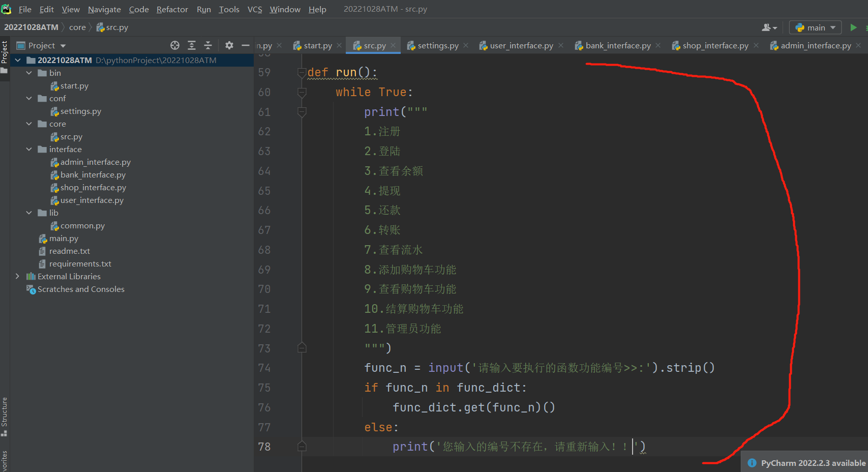Click gutter line number 74
This screenshot has width=868, height=472.
(264, 368)
